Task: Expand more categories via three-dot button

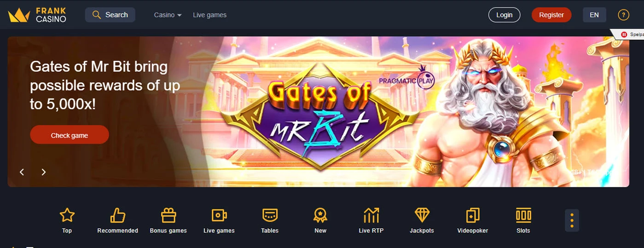Action: click(572, 220)
